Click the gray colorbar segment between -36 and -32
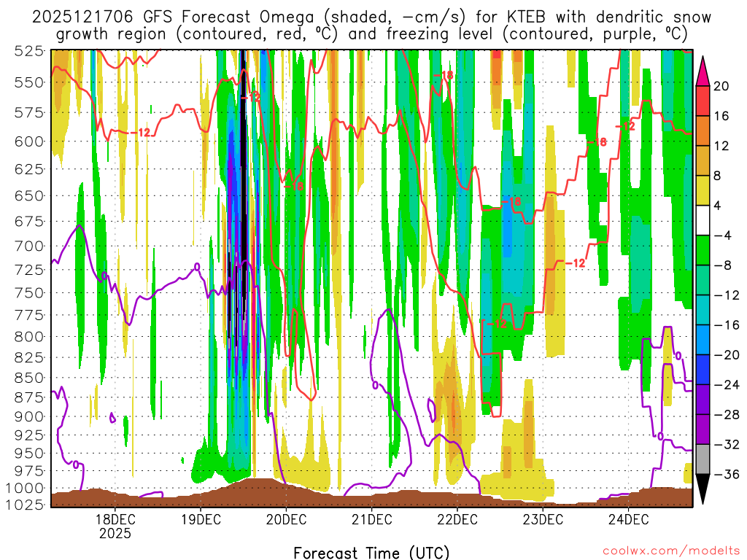The height and width of the screenshot is (560, 747). click(704, 459)
